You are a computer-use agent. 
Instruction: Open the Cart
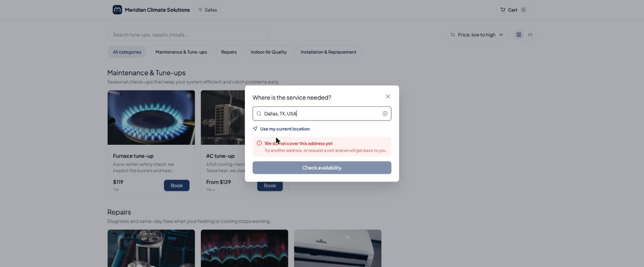point(513,10)
